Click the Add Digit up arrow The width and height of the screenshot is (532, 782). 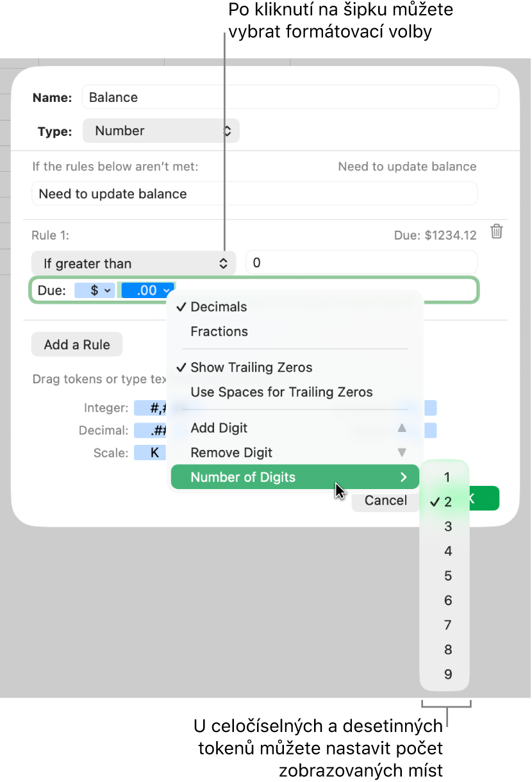(x=402, y=428)
